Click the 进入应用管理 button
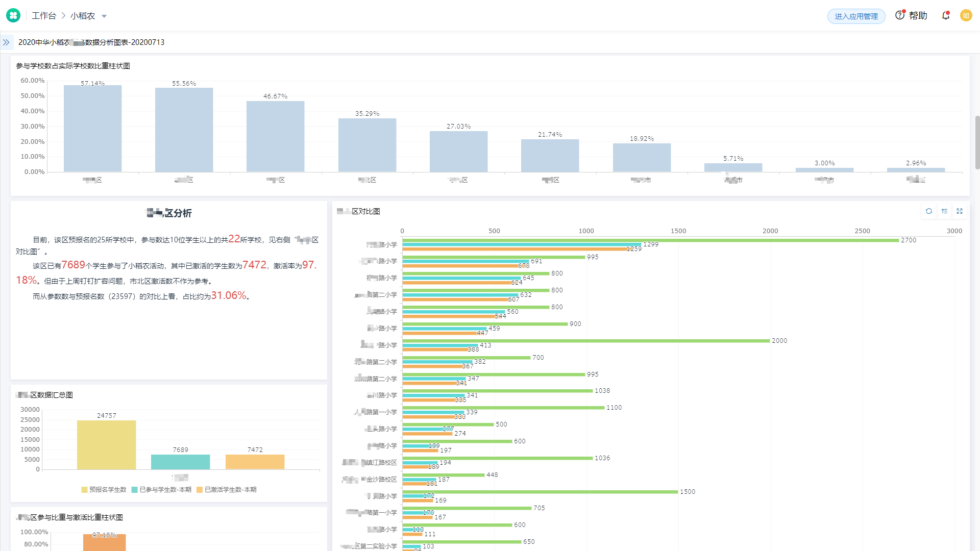 (856, 16)
